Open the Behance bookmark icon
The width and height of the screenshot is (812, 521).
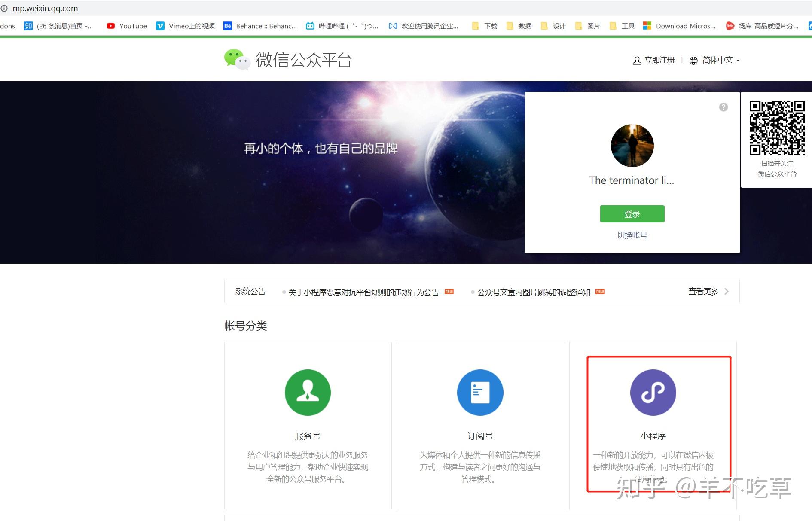(x=228, y=26)
